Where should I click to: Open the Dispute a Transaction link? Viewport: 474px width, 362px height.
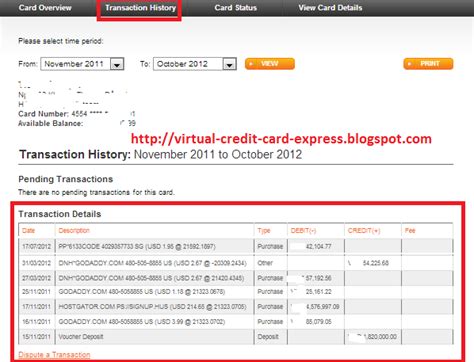click(54, 355)
